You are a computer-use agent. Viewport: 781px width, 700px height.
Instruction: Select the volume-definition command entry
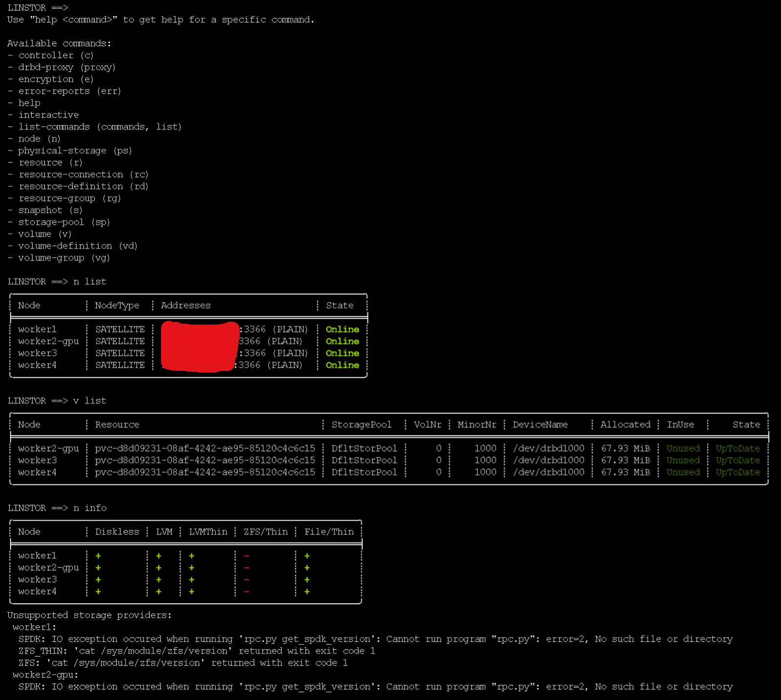65,246
